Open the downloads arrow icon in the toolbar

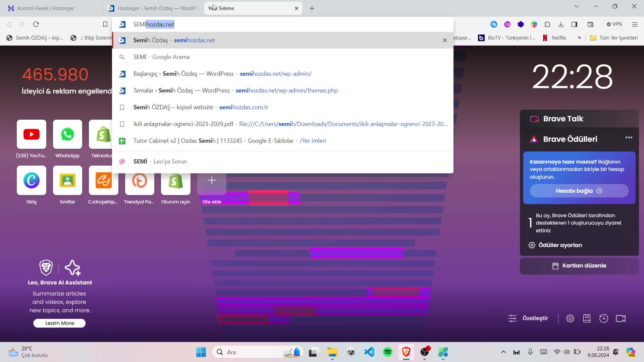[x=561, y=24]
